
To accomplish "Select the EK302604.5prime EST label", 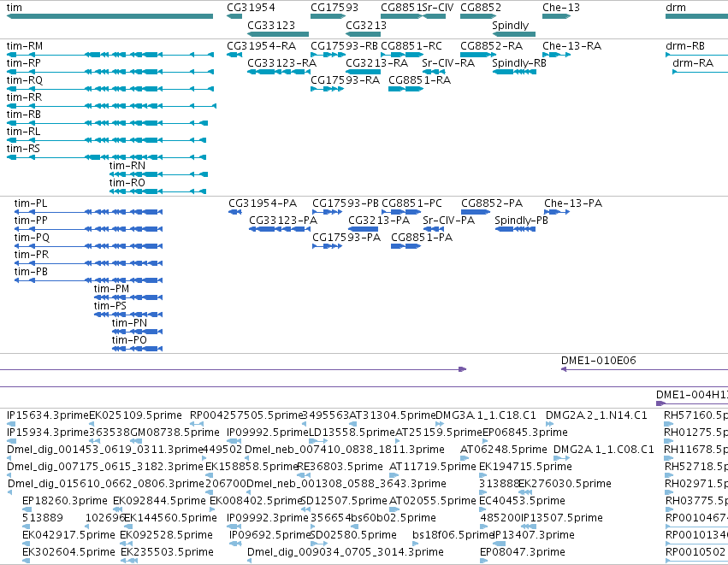I will [68, 552].
